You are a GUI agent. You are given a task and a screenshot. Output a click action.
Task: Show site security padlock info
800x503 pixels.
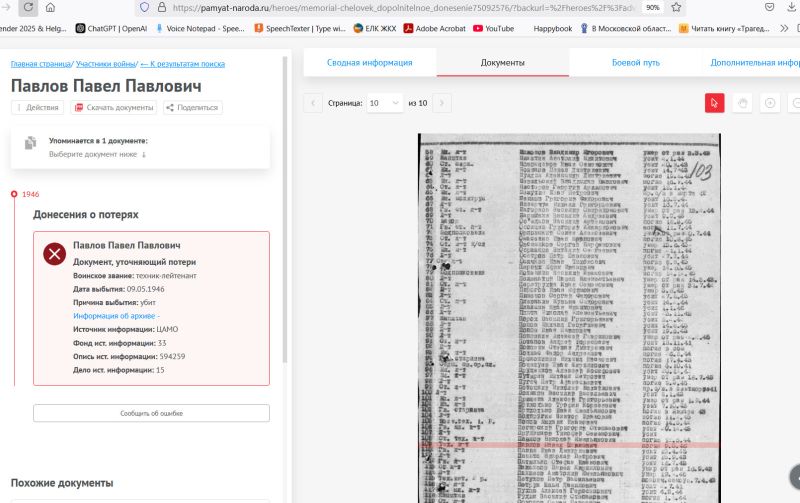point(162,8)
